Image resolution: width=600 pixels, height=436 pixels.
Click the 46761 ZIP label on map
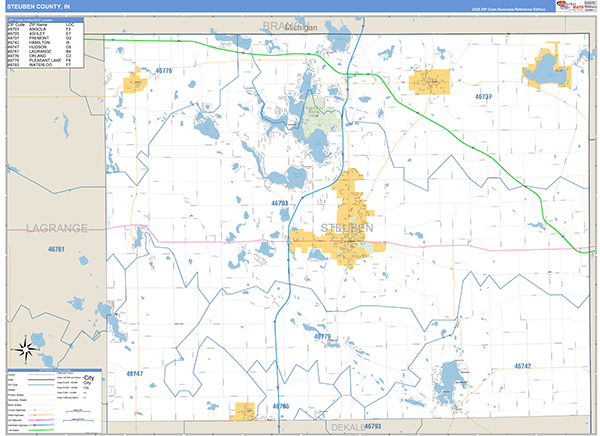(x=56, y=249)
